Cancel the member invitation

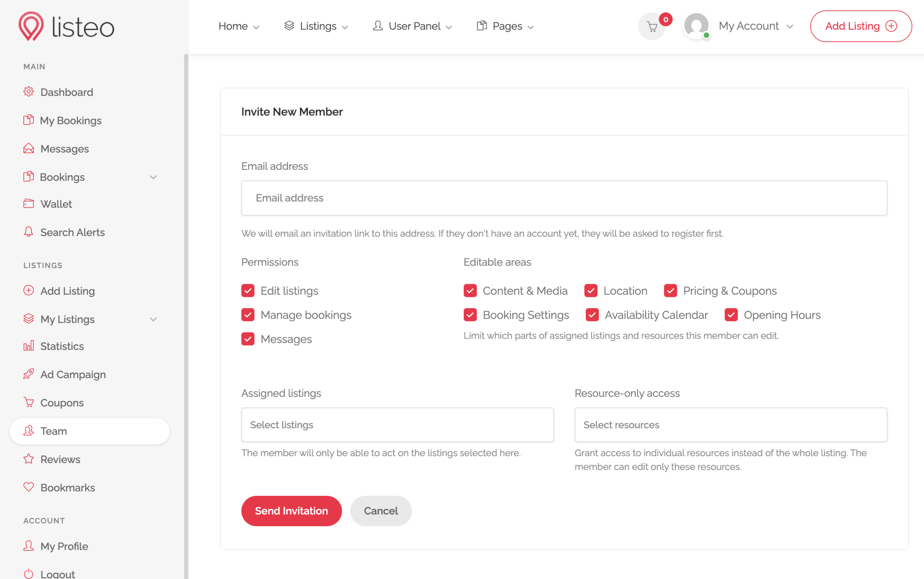[381, 511]
